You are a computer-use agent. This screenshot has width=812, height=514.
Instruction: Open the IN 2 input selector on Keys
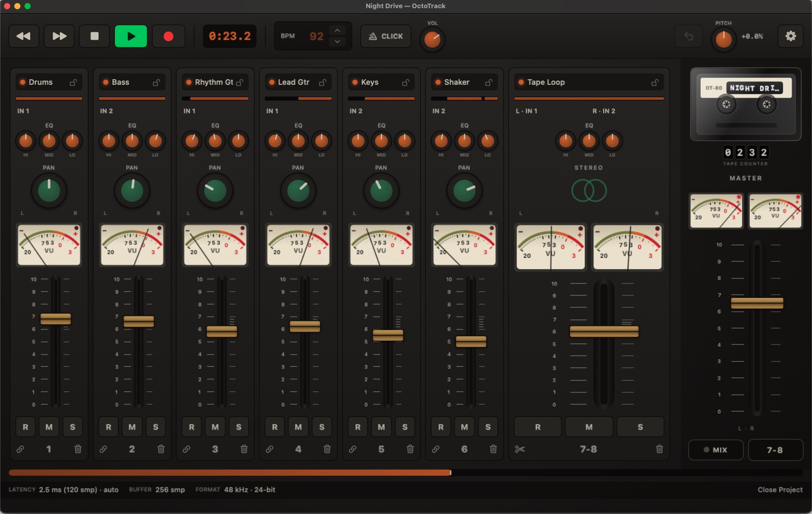355,111
